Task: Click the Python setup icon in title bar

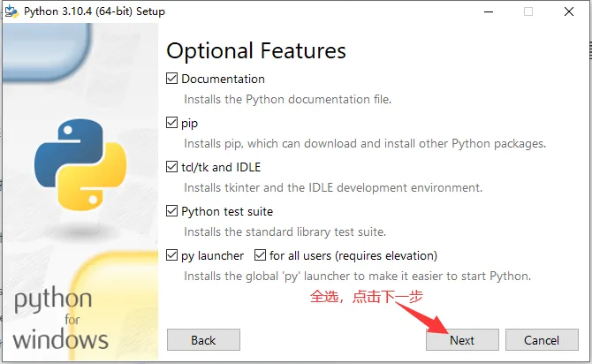Action: pos(11,11)
